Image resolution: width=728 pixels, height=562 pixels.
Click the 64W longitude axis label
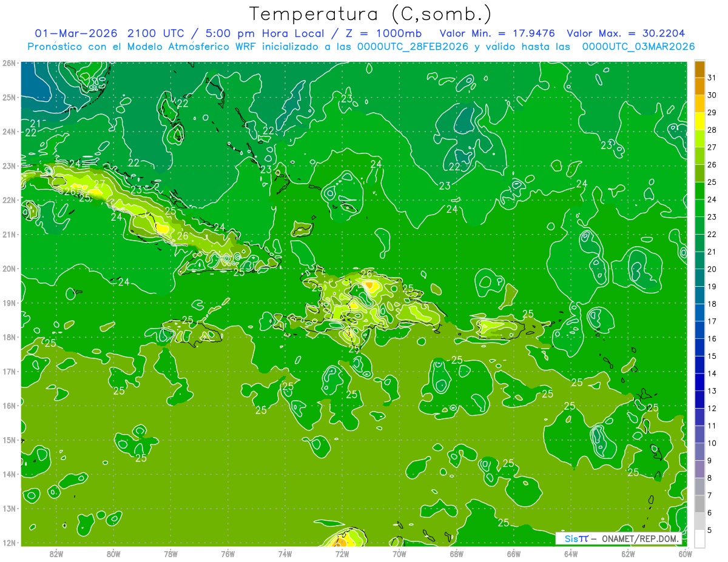(x=571, y=554)
